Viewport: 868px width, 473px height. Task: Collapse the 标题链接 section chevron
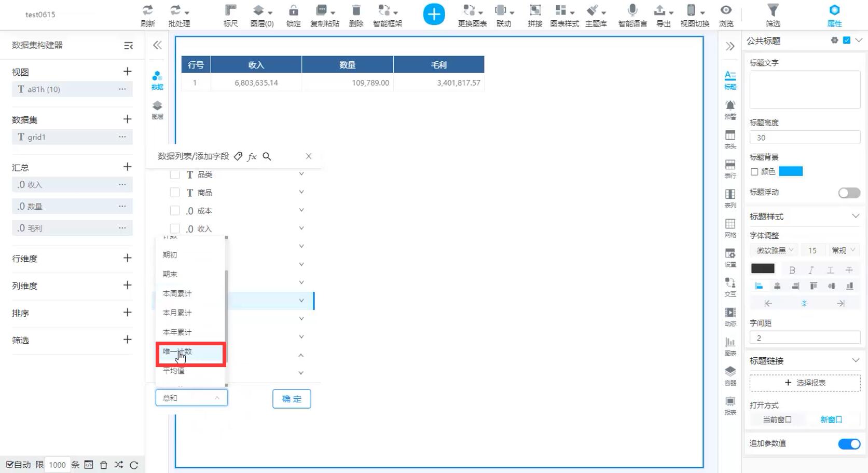point(855,360)
